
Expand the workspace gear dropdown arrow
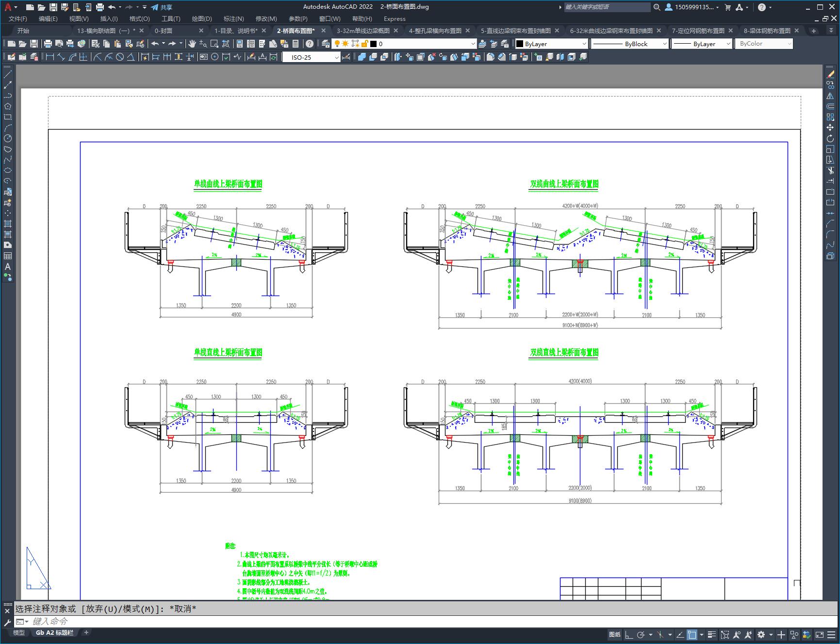click(771, 634)
